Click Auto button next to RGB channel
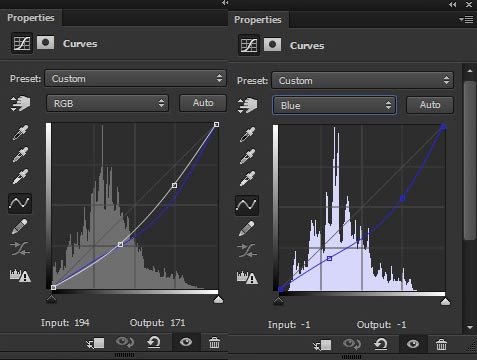The width and height of the screenshot is (477, 360). point(203,103)
